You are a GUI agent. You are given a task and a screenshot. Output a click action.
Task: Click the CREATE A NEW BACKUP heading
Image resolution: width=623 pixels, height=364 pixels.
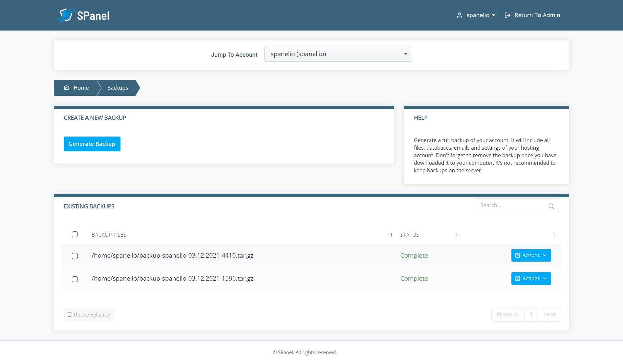point(95,118)
